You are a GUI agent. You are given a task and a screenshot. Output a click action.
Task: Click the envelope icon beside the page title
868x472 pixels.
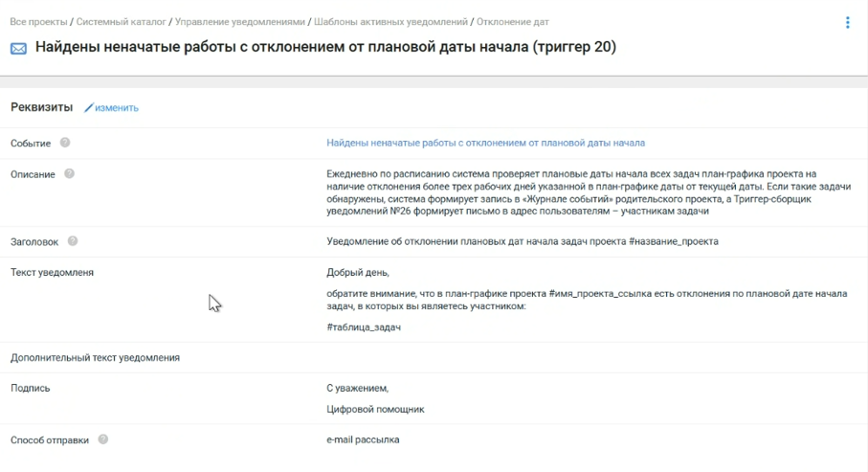[x=18, y=48]
